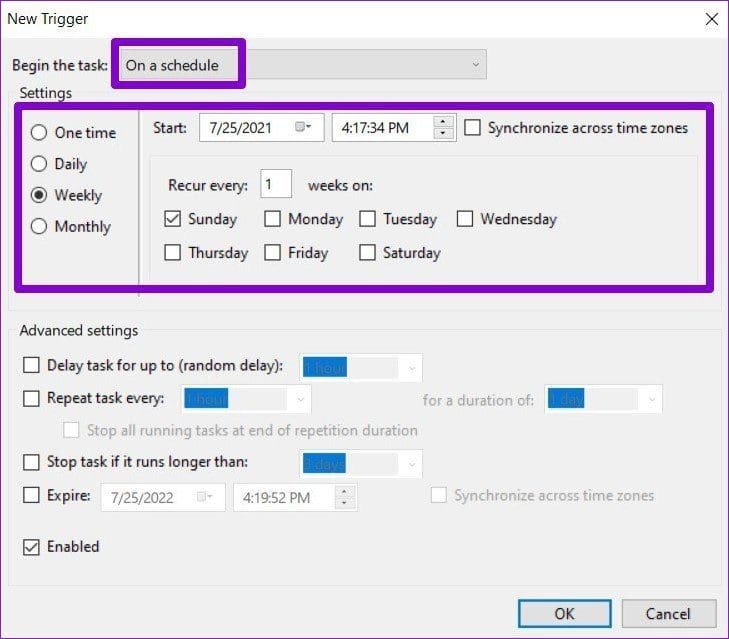Check the Saturday box
The height and width of the screenshot is (639, 729).
pyautogui.click(x=367, y=253)
